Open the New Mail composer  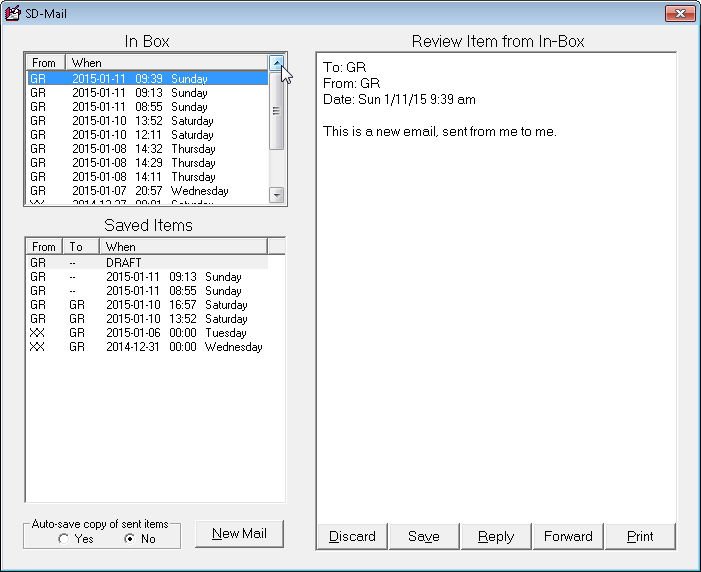click(239, 534)
